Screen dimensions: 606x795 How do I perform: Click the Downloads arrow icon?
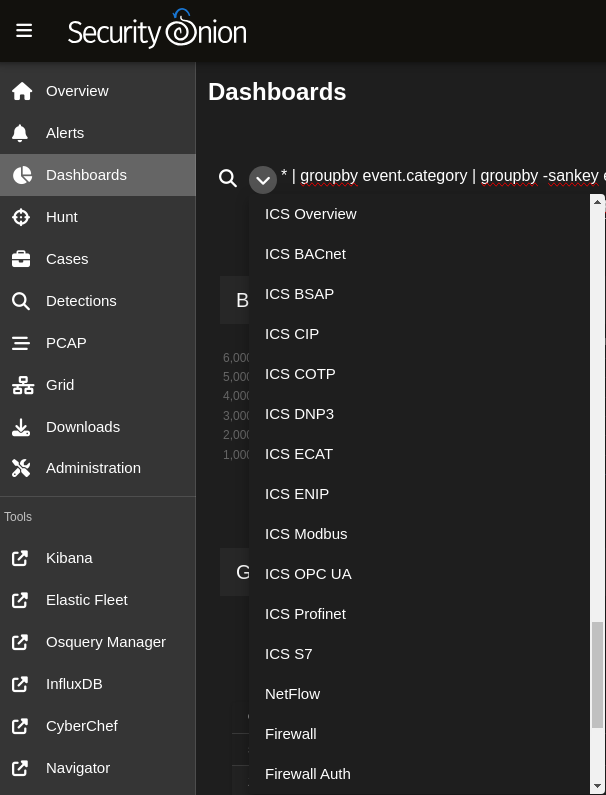point(21,427)
